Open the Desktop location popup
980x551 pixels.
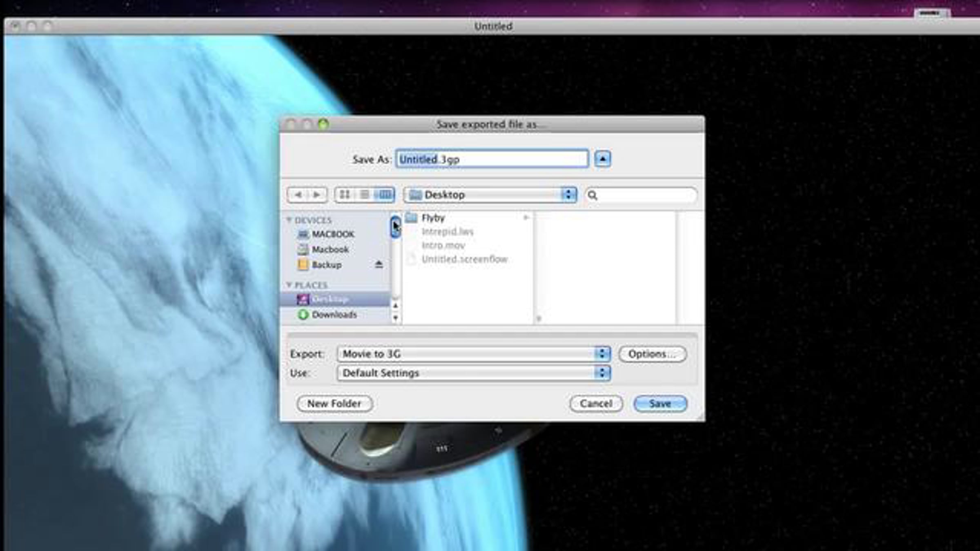490,195
